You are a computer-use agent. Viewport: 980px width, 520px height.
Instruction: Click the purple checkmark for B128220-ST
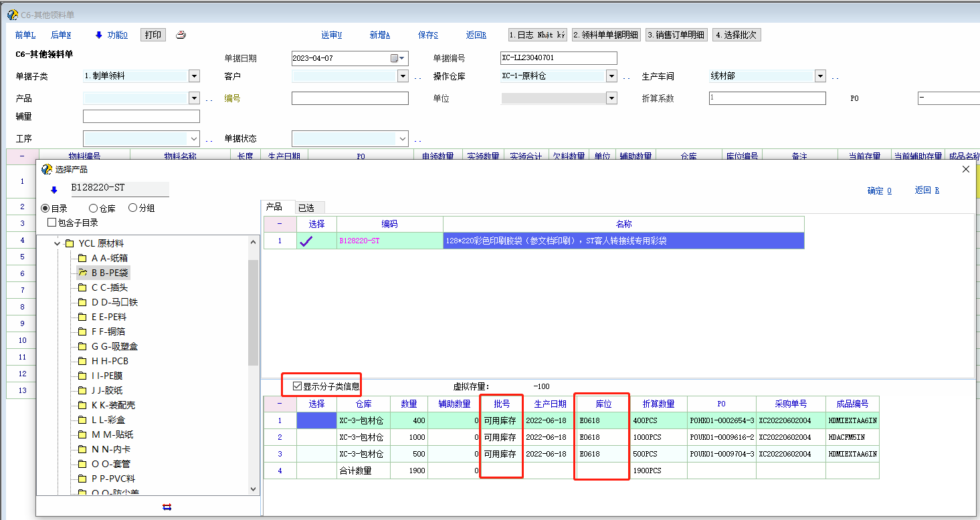tap(307, 241)
